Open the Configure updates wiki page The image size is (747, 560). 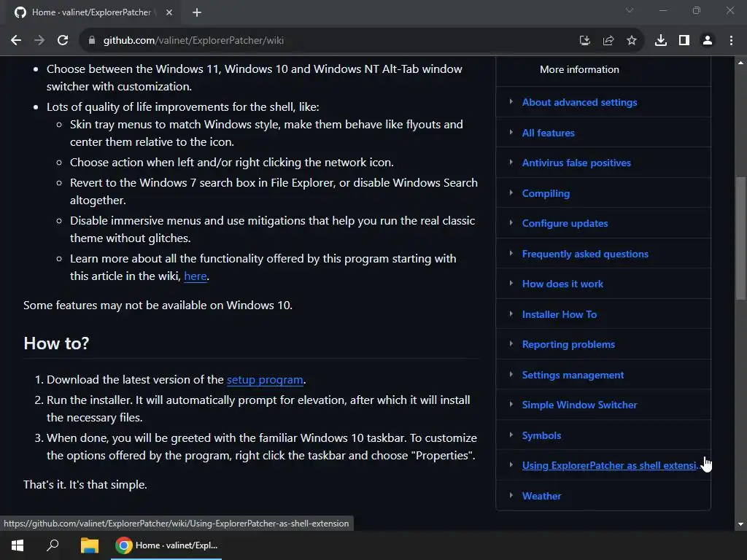[565, 223]
